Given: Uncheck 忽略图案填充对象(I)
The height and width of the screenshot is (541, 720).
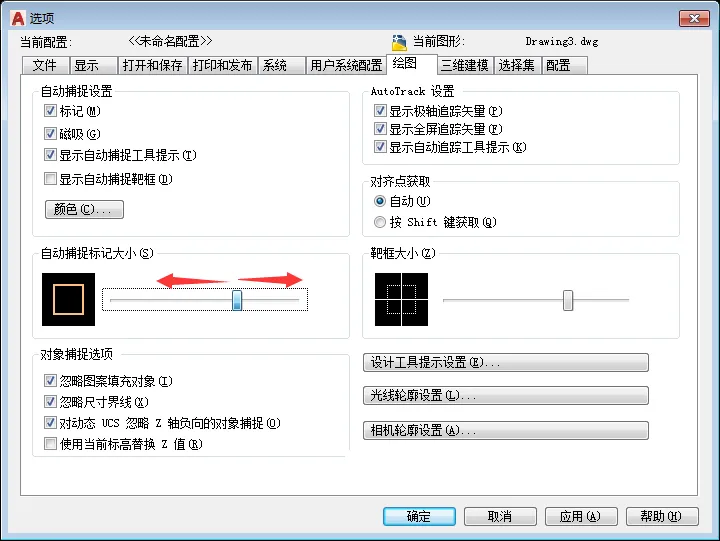Looking at the screenshot, I should (50, 381).
